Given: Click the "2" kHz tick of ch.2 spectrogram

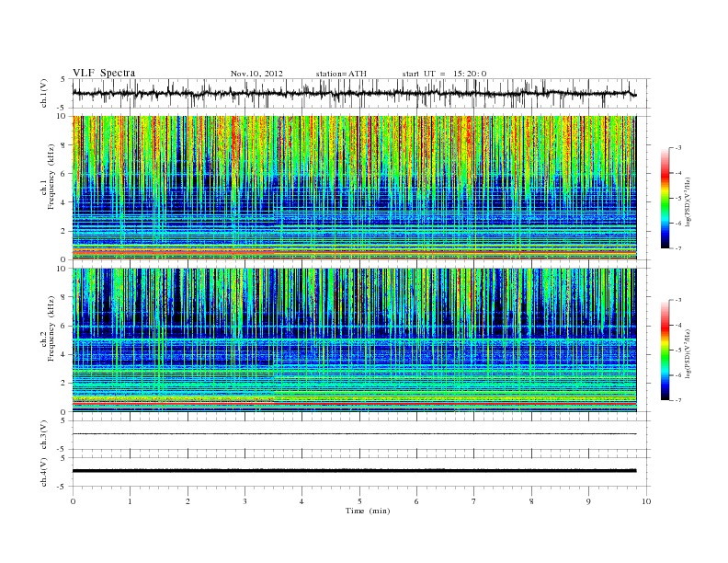Looking at the screenshot, I should pos(63,384).
